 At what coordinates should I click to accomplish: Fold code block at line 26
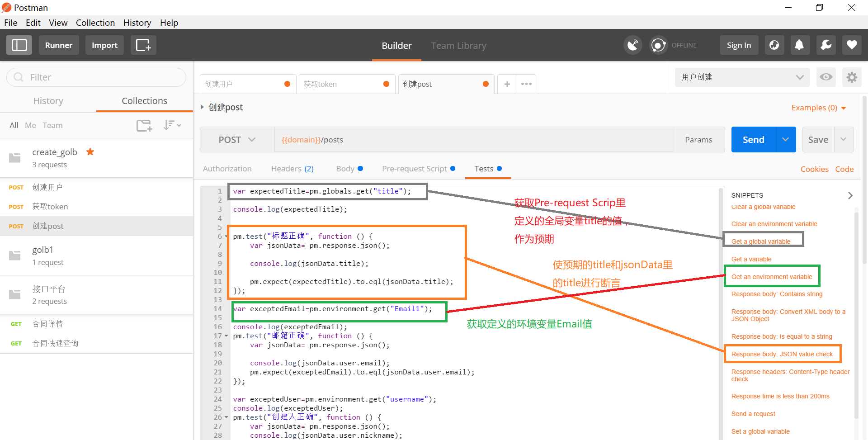click(226, 417)
